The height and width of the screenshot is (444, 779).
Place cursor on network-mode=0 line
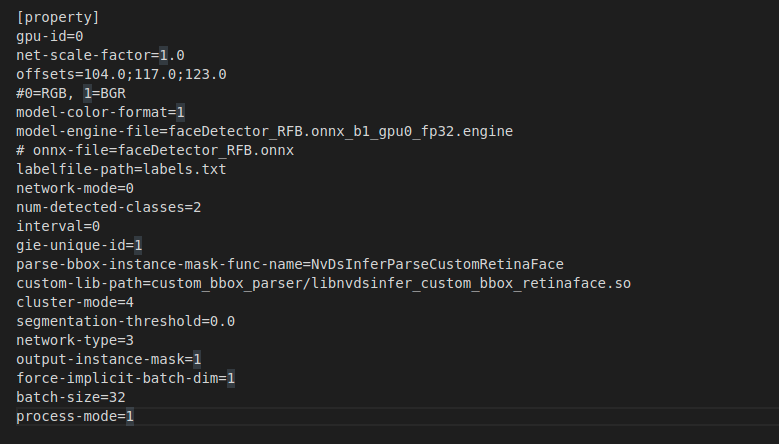[x=75, y=188]
